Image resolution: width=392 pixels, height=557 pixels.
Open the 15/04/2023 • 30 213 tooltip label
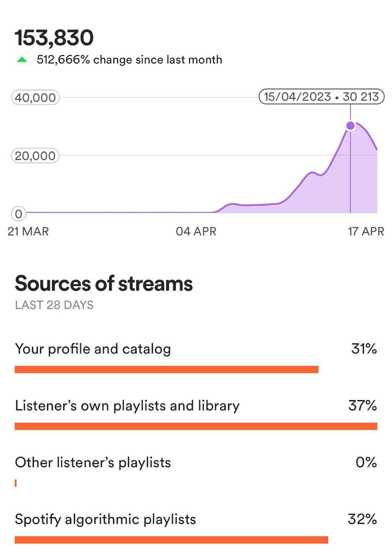322,97
